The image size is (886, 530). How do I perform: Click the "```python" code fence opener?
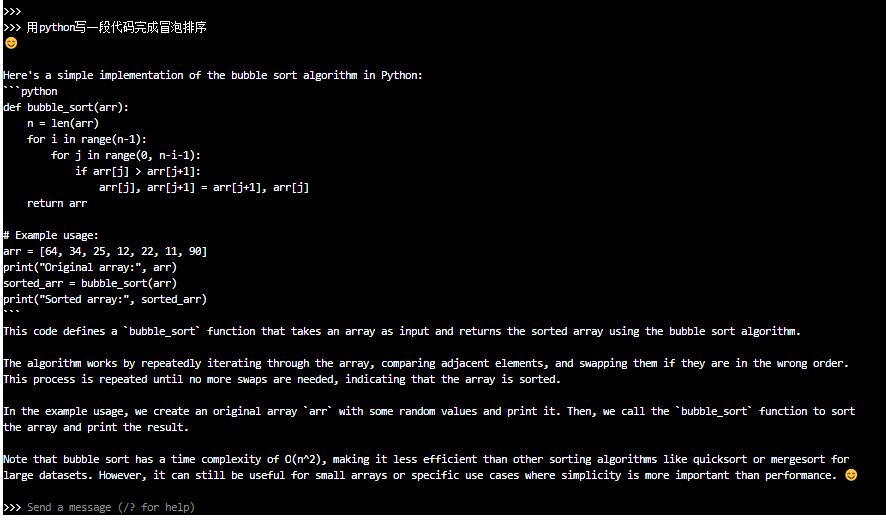pos(30,92)
